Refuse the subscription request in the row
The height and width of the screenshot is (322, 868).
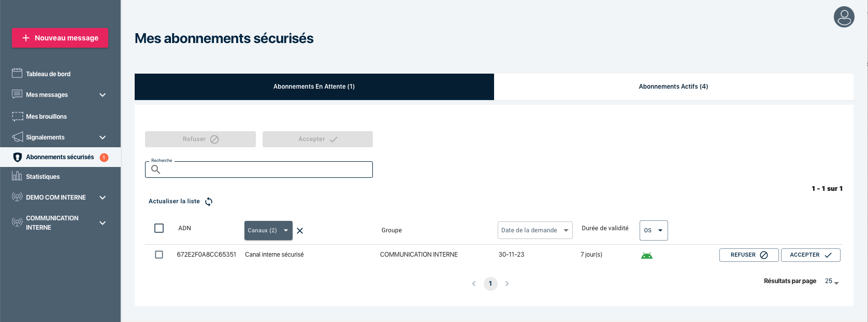(748, 255)
